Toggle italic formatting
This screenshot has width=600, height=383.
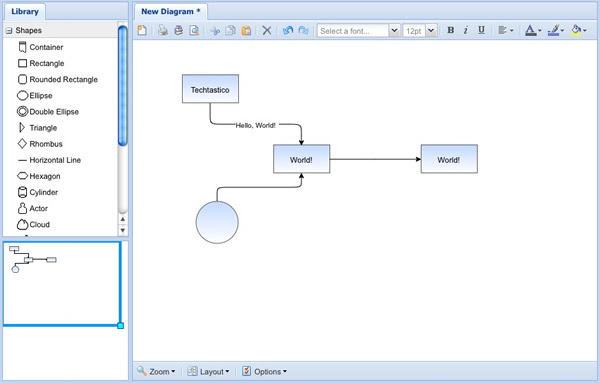pyautogui.click(x=466, y=30)
